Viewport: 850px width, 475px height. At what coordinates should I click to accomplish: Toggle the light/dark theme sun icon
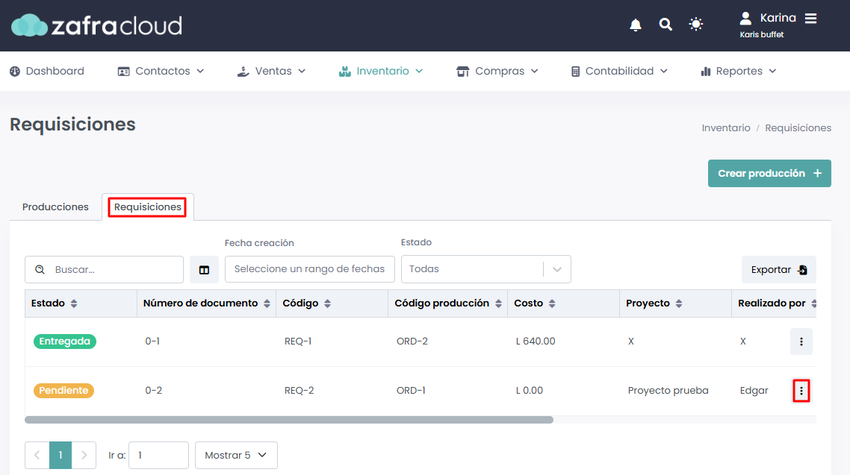click(x=696, y=24)
